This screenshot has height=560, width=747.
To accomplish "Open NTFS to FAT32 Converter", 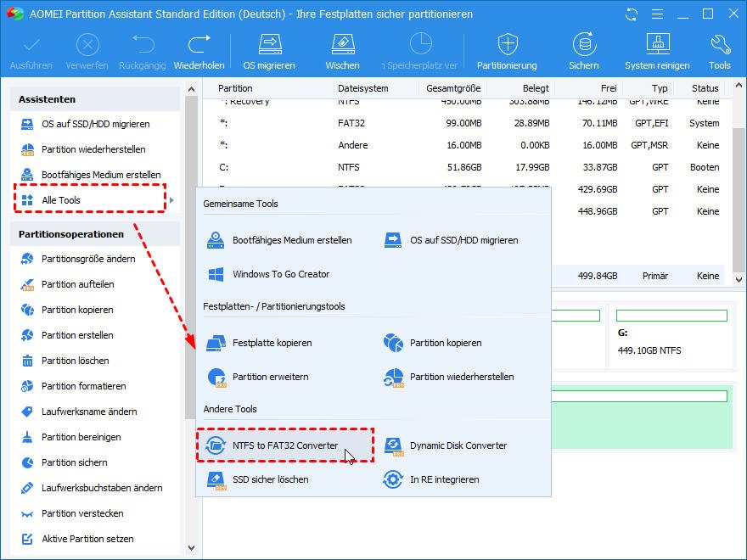I will click(285, 445).
